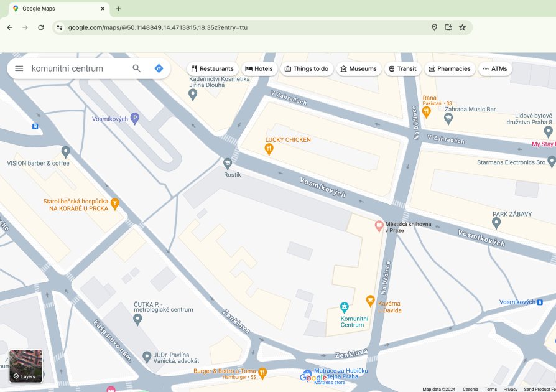Click Kadeřnictví Kosmetika Jiřina Dlouhá pin
The width and height of the screenshot is (556, 392).
tap(193, 95)
